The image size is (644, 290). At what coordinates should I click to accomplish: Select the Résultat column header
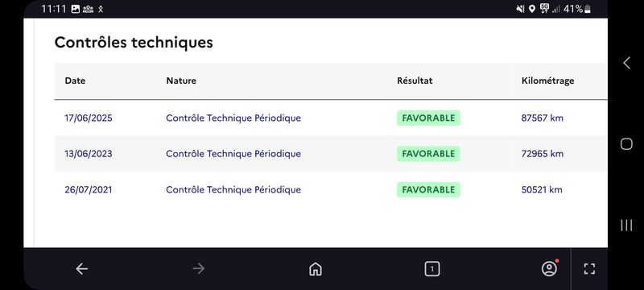[415, 81]
